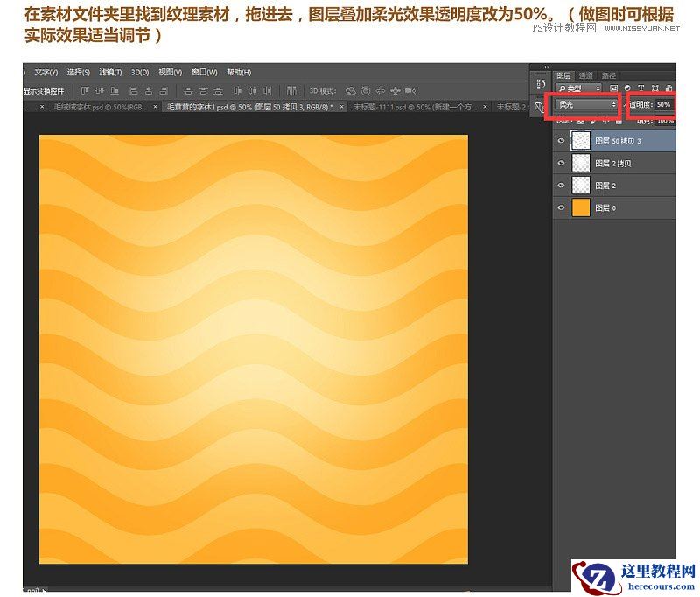Image resolution: width=700 pixels, height=597 pixels.
Task: Click the align right edges icon
Action: pyautogui.click(x=164, y=91)
